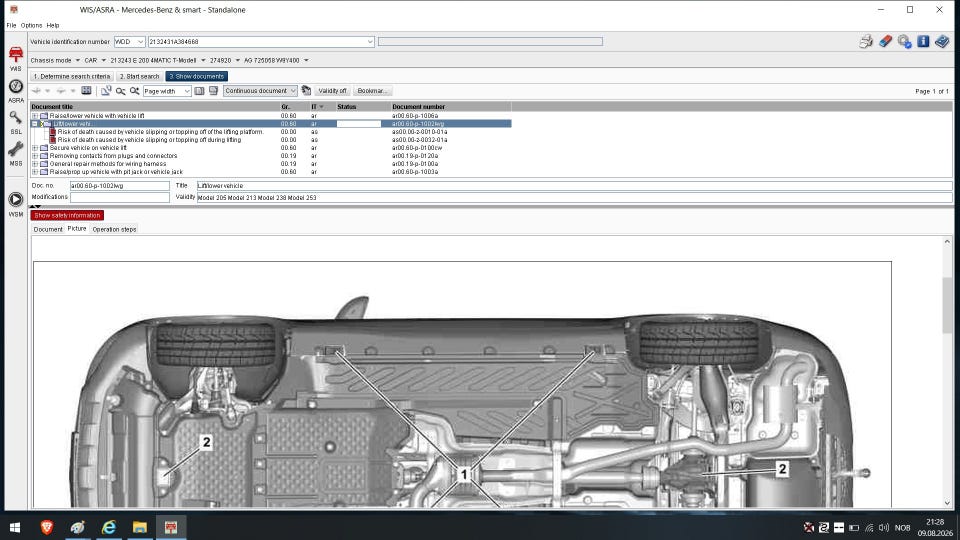Open the blue book help icon
Image resolution: width=960 pixels, height=540 pixels.
[942, 42]
